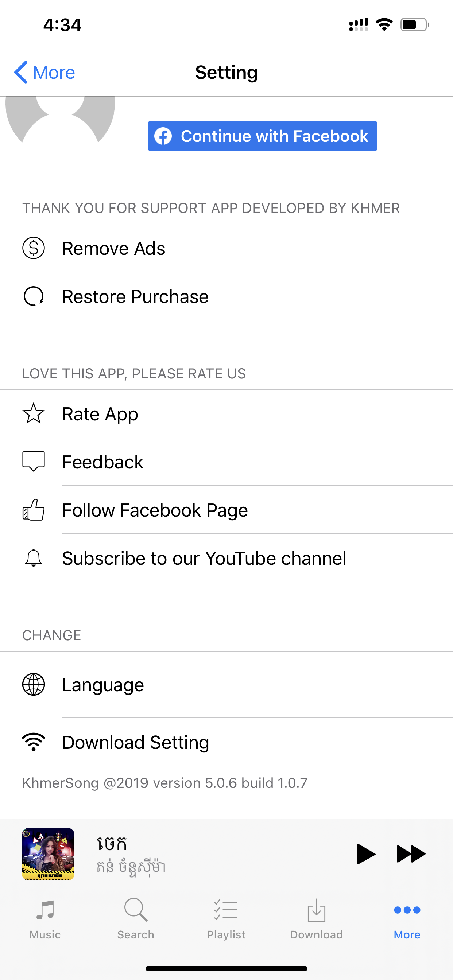Go back to the More screen
Viewport: 453px width, 980px height.
coord(44,72)
